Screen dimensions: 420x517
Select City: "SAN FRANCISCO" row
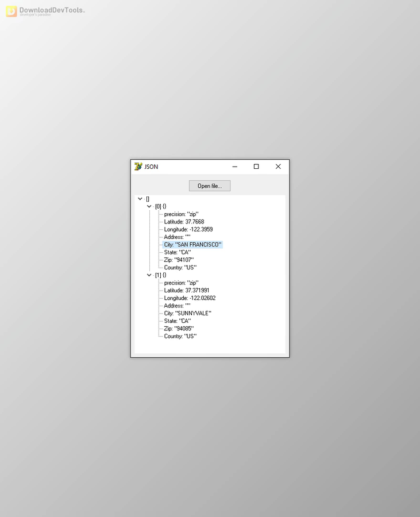[x=192, y=244]
